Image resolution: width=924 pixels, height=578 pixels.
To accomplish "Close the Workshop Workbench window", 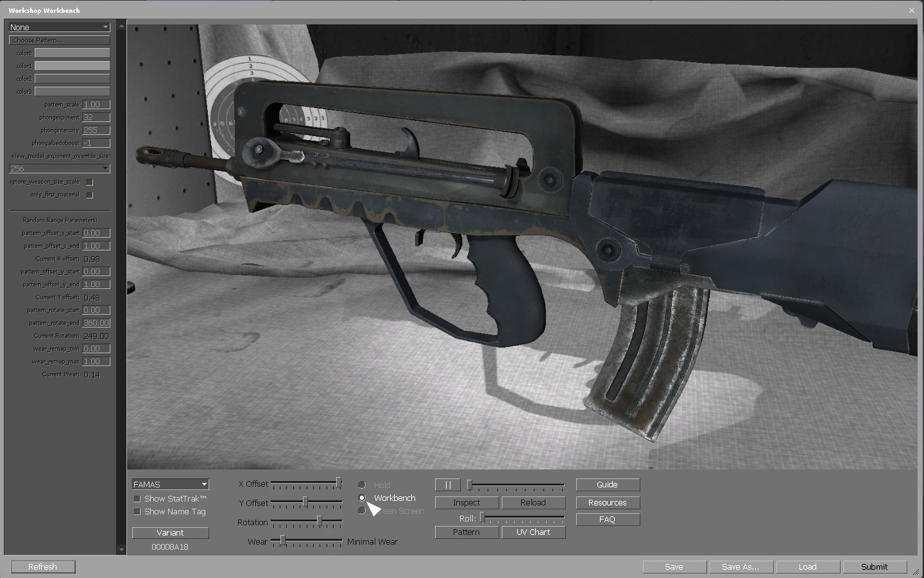I will point(911,10).
